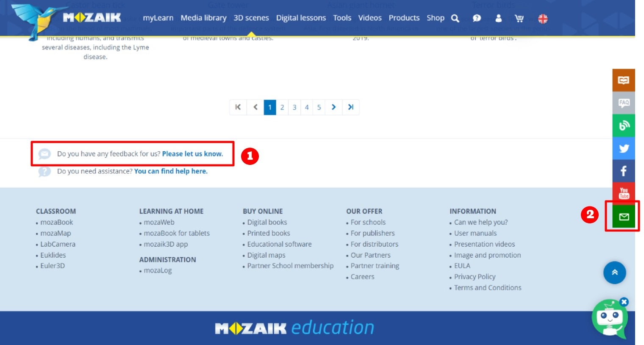Click the search magnifier icon in navbar
Viewport: 644px width, 345px height.
point(455,18)
